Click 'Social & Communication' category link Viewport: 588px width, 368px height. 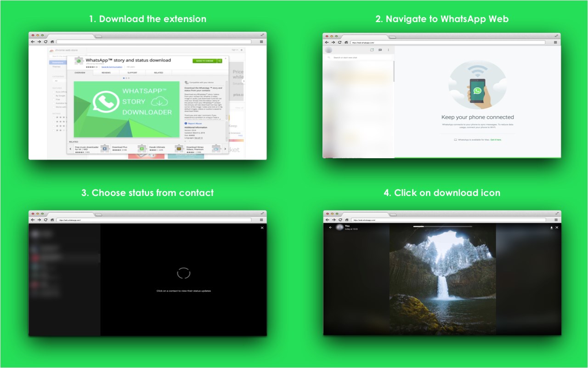(x=112, y=67)
